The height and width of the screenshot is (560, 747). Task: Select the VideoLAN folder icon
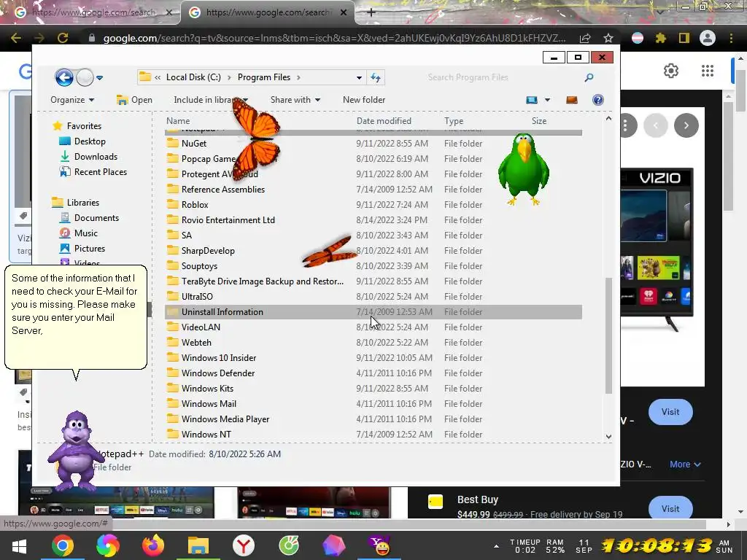(172, 326)
